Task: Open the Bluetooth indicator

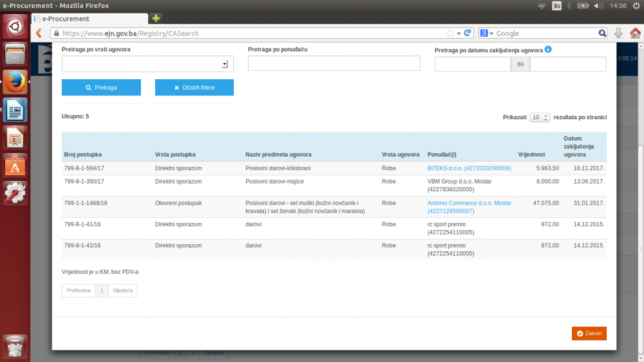Action: click(569, 6)
